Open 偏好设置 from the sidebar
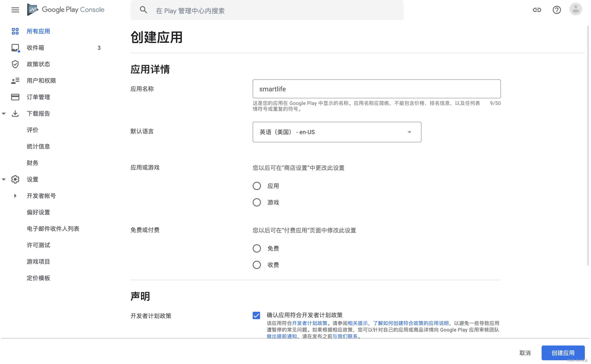The height and width of the screenshot is (364, 591). 38,212
